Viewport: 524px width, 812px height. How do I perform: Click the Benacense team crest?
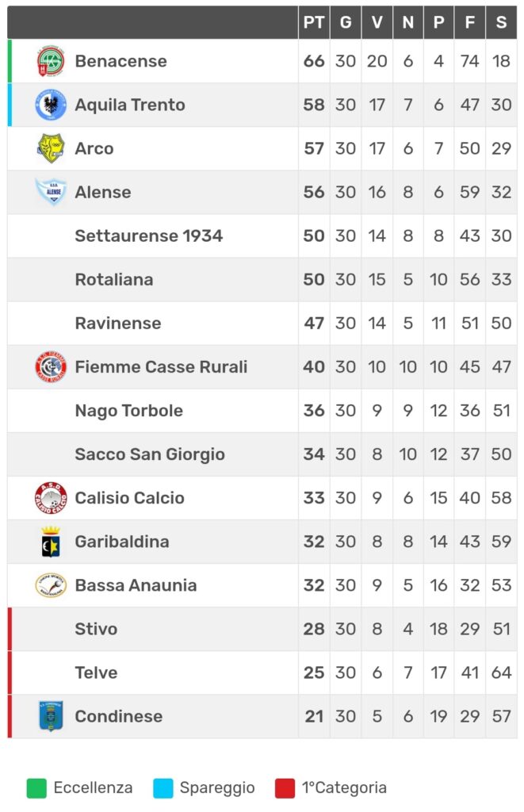[51, 61]
